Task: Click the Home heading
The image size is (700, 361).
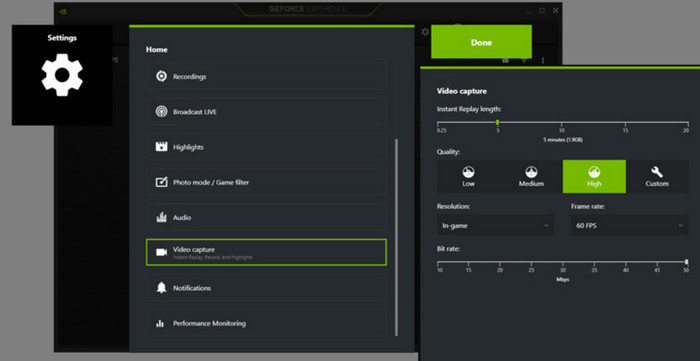Action: [x=157, y=50]
